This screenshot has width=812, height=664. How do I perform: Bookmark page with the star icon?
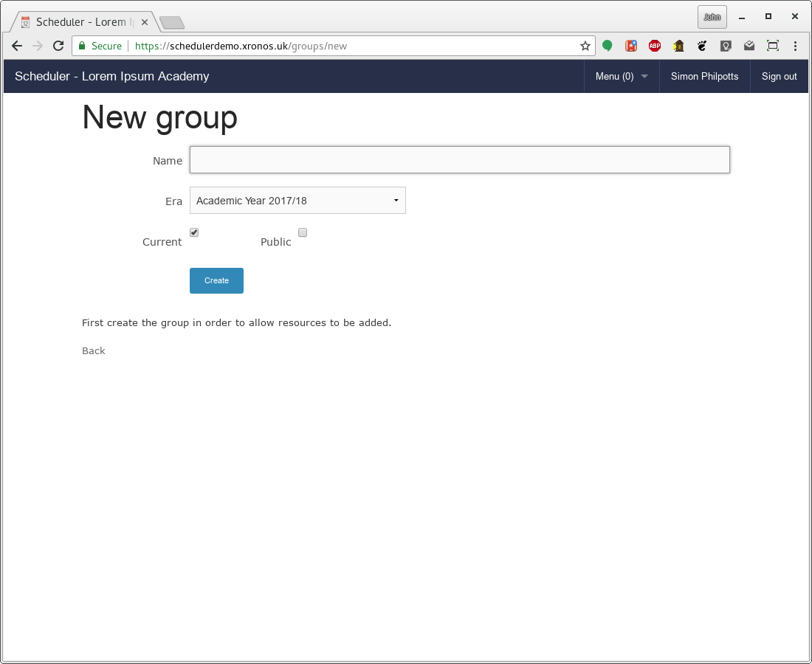point(585,46)
